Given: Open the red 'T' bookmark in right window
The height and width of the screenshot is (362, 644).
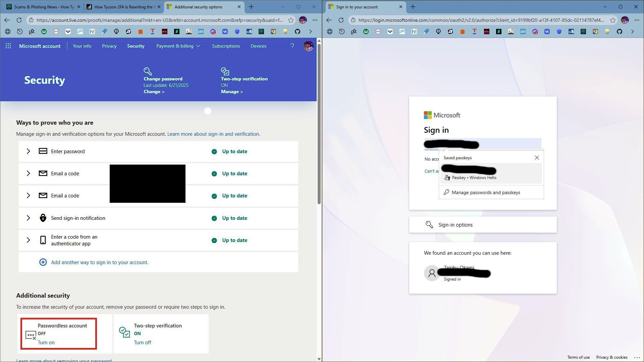Looking at the screenshot, I should pyautogui.click(x=475, y=32).
